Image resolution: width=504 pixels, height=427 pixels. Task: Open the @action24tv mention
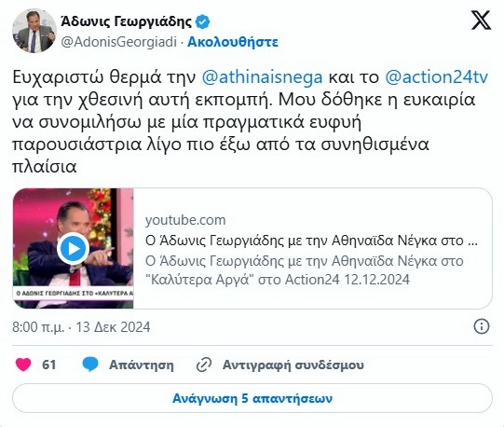tap(437, 77)
